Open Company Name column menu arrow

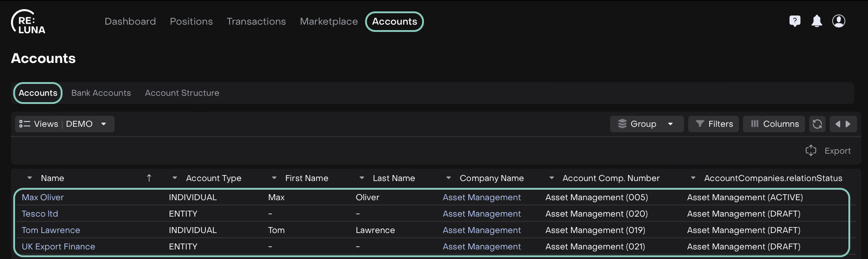[x=448, y=178]
